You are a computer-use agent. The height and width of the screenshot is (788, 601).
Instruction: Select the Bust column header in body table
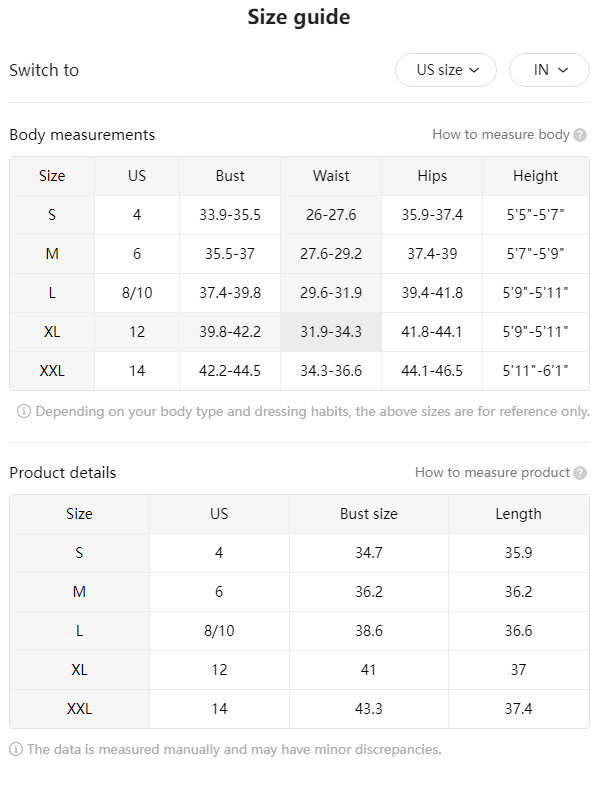(x=230, y=176)
